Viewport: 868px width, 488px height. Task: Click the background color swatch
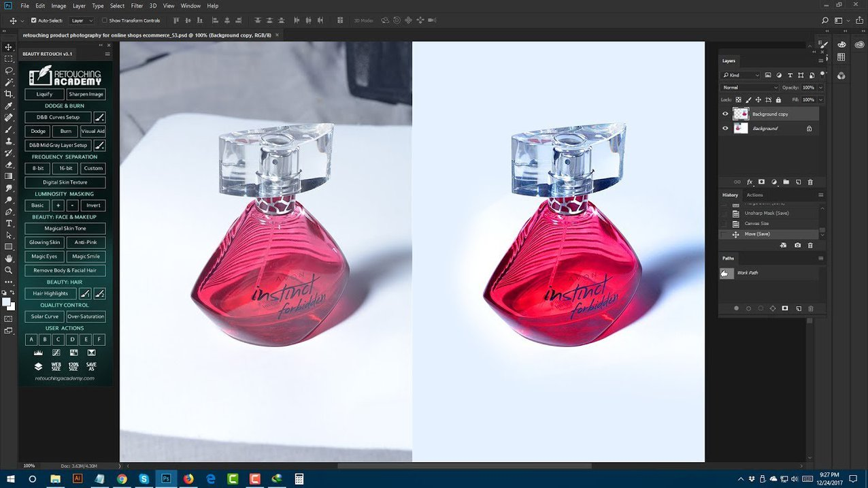pos(12,306)
